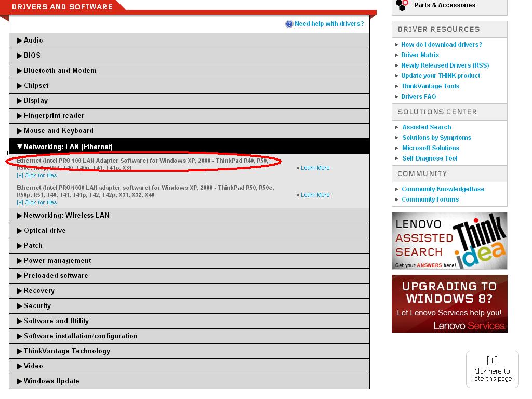Expand Fingerprint reader section
Image resolution: width=532 pixels, height=399 pixels.
point(189,116)
